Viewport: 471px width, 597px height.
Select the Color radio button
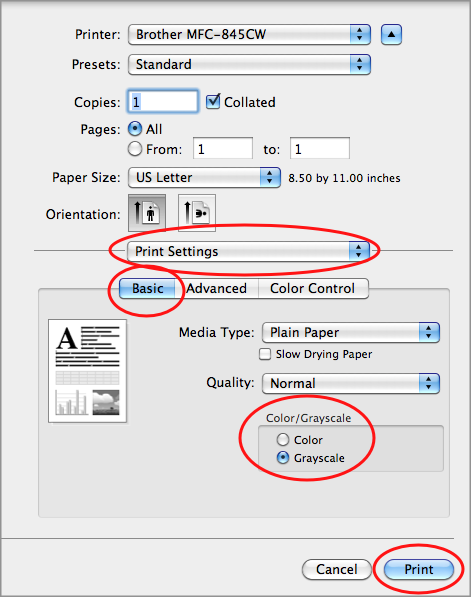283,439
